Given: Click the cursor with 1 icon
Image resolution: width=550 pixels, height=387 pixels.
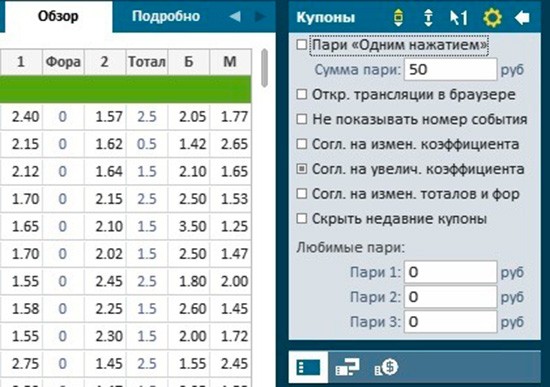Looking at the screenshot, I should [x=458, y=18].
